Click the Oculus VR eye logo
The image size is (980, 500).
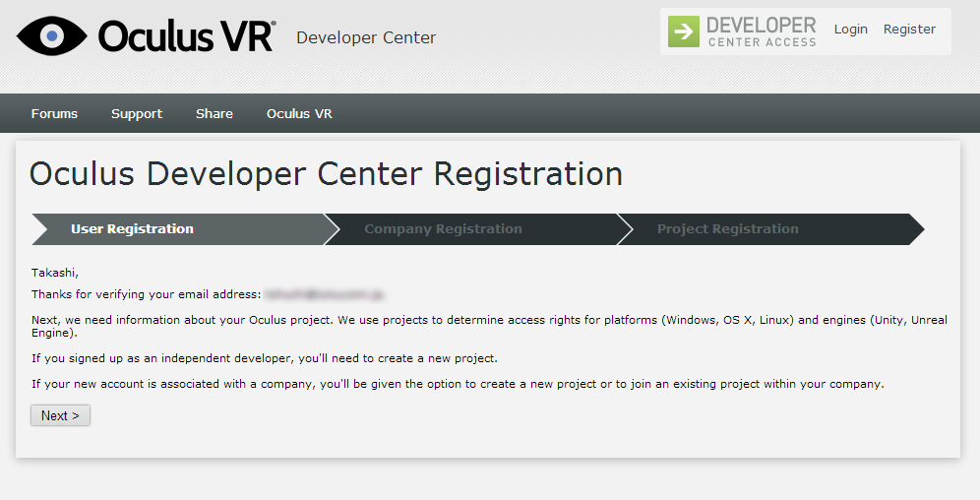(x=52, y=35)
